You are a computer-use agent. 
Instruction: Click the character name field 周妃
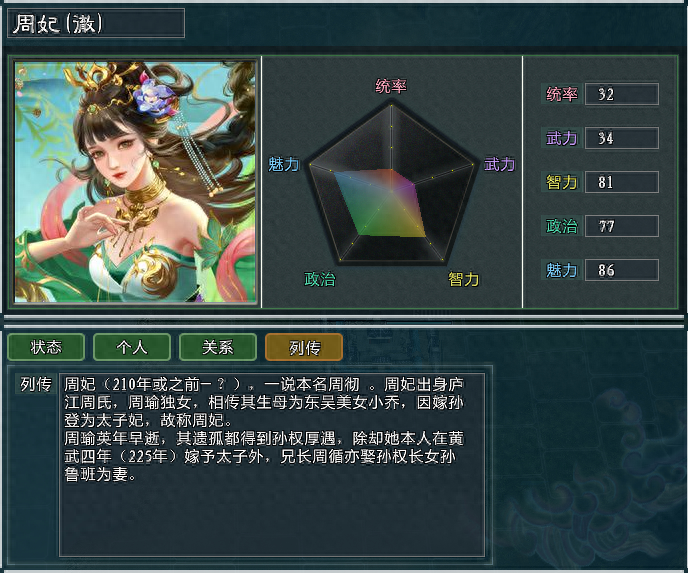click(x=96, y=23)
